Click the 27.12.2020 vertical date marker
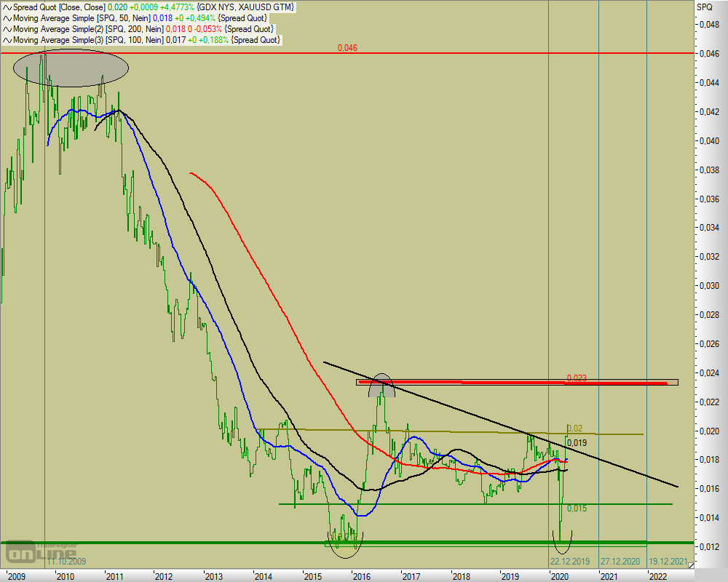728x582 pixels. [x=619, y=562]
